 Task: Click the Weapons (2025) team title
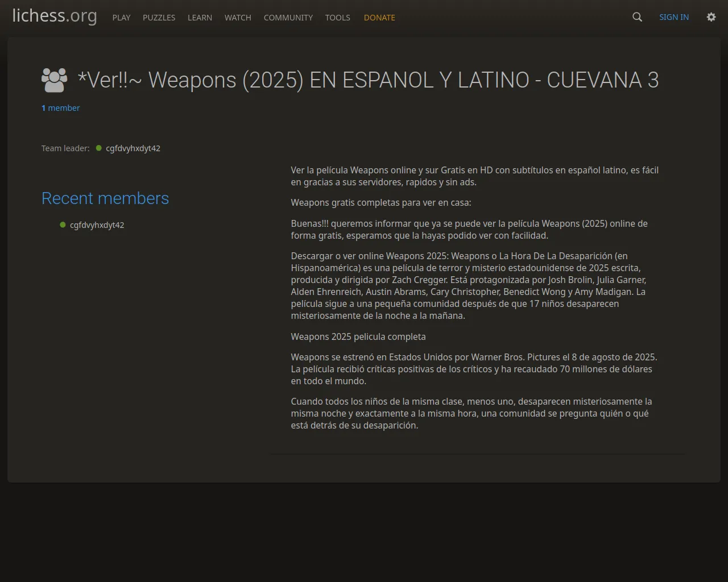[x=368, y=80]
